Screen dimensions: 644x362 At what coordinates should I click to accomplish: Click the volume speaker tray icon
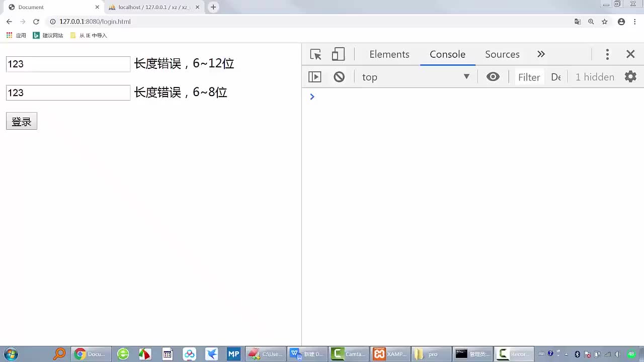point(617,354)
